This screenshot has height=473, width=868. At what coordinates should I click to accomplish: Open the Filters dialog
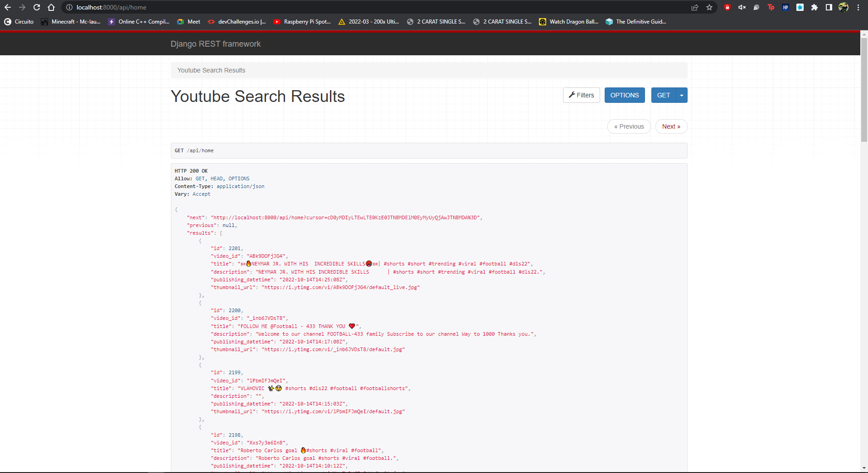pos(582,95)
